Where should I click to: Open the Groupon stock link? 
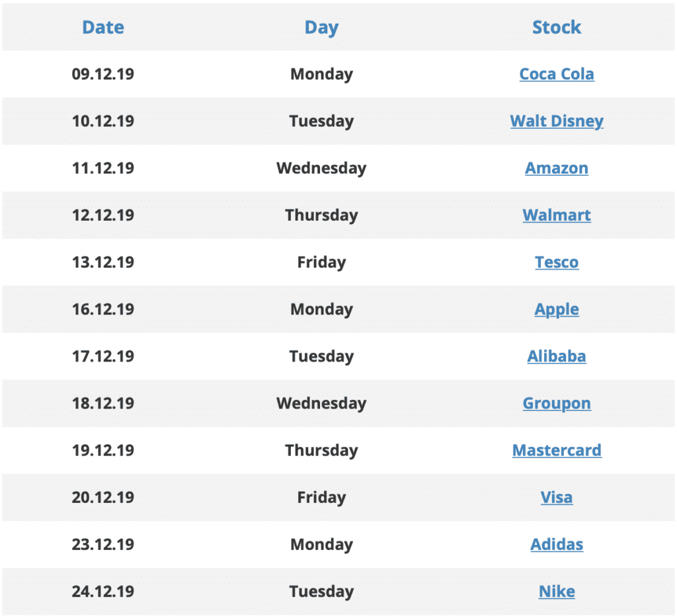tap(557, 404)
